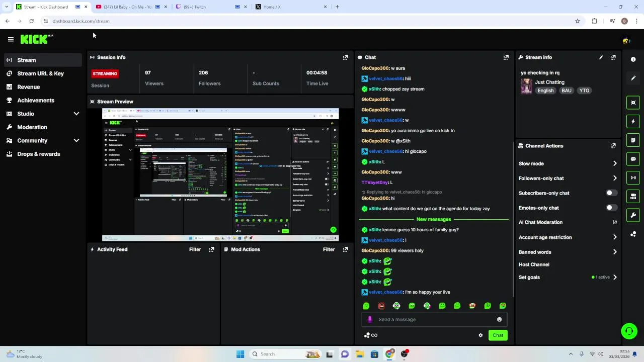The image size is (644, 362).
Task: Reload the Kick dashboard page
Action: [31, 21]
